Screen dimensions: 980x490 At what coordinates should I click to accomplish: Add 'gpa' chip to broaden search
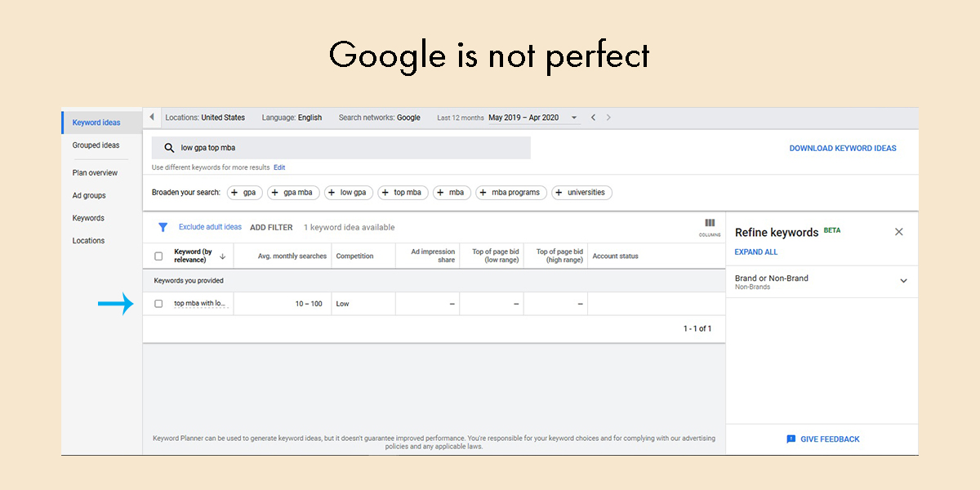245,193
